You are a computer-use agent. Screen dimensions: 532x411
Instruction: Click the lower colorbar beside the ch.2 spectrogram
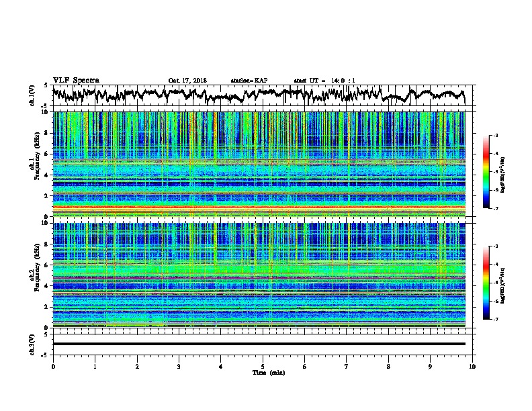[486, 283]
